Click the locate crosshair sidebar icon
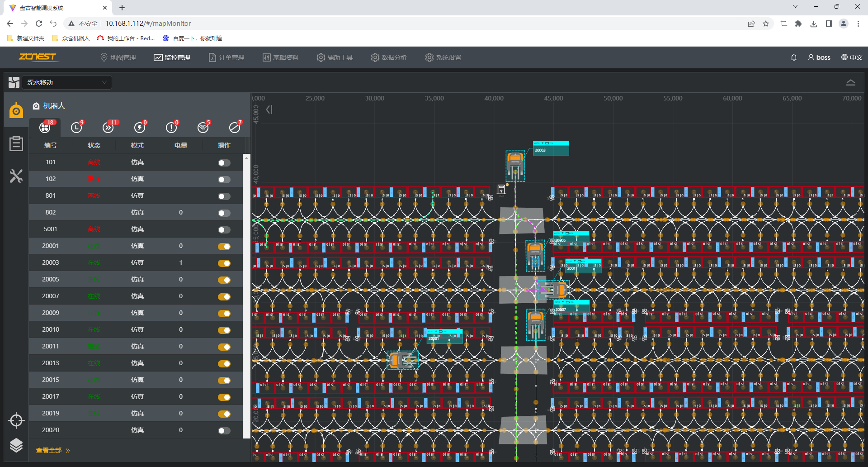The height and width of the screenshot is (467, 868). tap(16, 420)
